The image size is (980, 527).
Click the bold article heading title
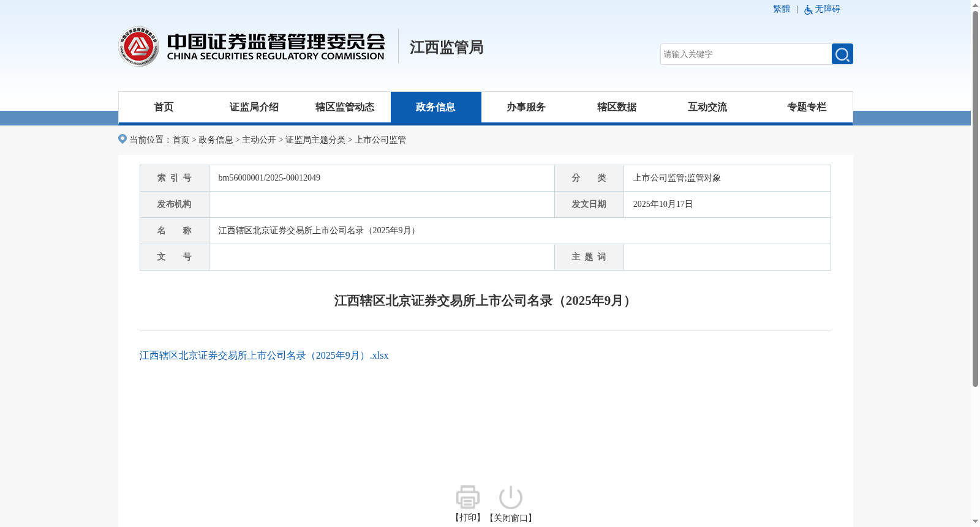[x=485, y=301]
